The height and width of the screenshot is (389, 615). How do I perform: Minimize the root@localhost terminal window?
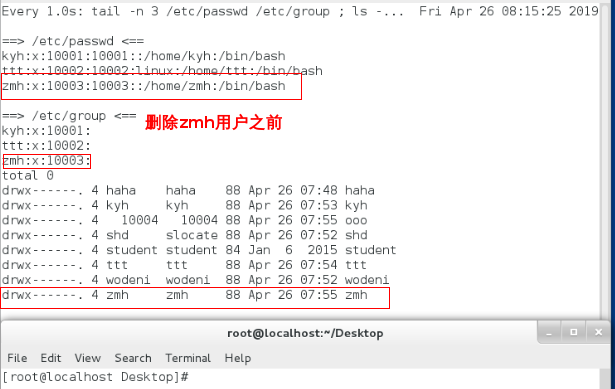click(549, 333)
